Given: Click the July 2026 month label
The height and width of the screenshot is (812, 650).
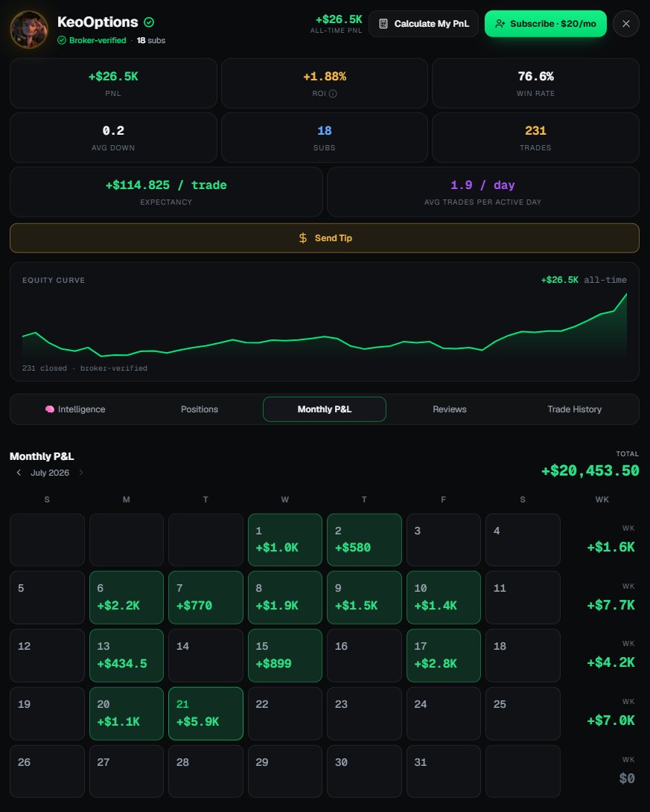Looking at the screenshot, I should [x=50, y=473].
